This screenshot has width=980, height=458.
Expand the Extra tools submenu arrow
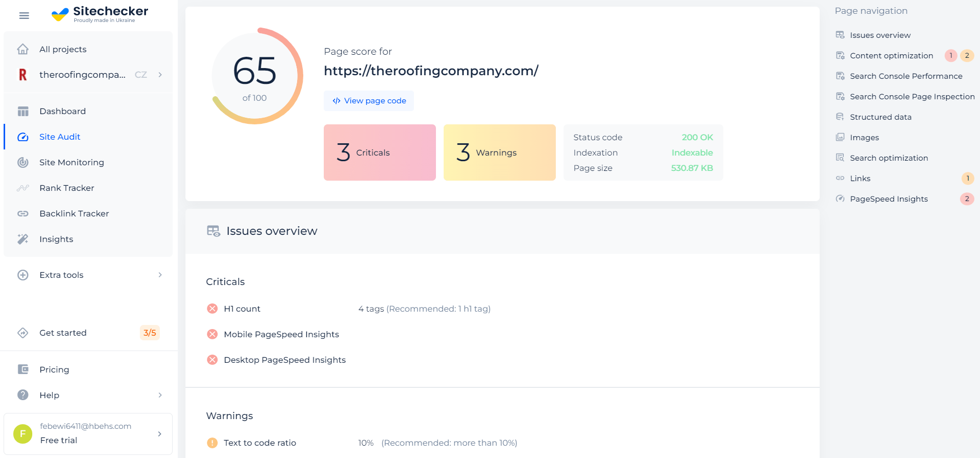(160, 275)
